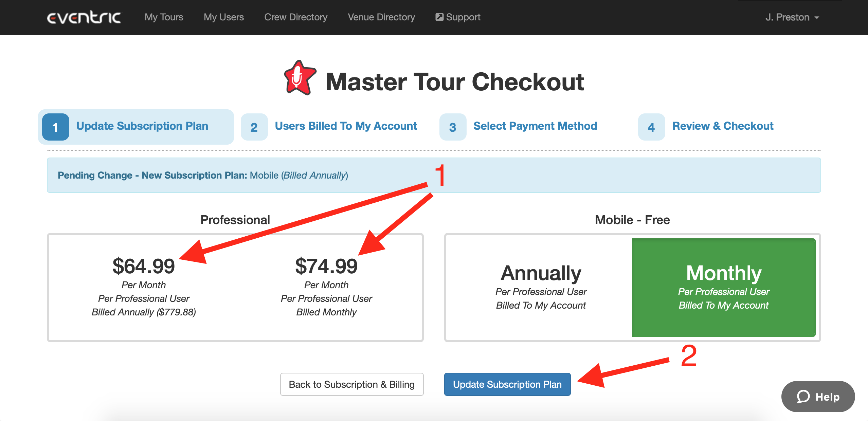
Task: Select step 3 number badge
Action: tap(453, 127)
